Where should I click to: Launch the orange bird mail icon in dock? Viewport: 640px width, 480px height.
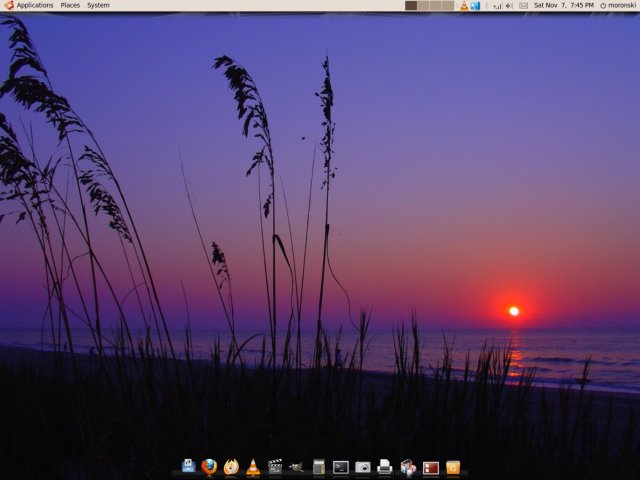coord(231,467)
